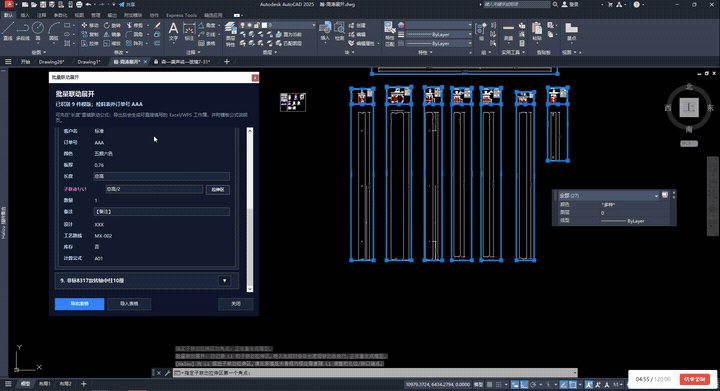Toggle the model space (模型) status button

(478, 385)
